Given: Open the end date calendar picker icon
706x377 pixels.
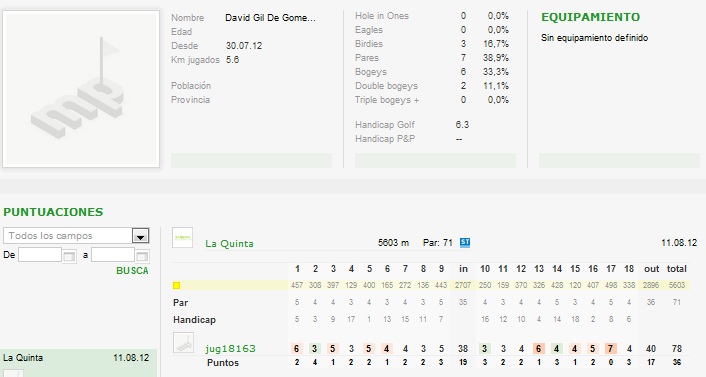Looking at the screenshot, I should pyautogui.click(x=142, y=256).
